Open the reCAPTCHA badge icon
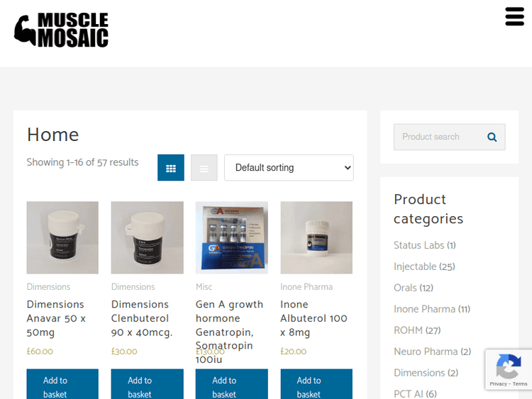Screen dimensions: 532x399 pos(509,366)
